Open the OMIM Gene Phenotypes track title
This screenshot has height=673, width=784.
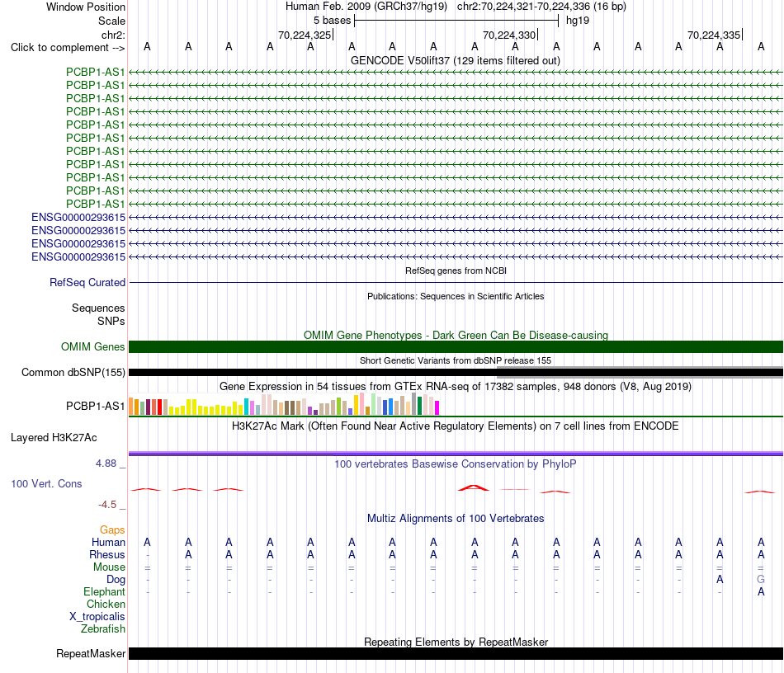pos(456,335)
